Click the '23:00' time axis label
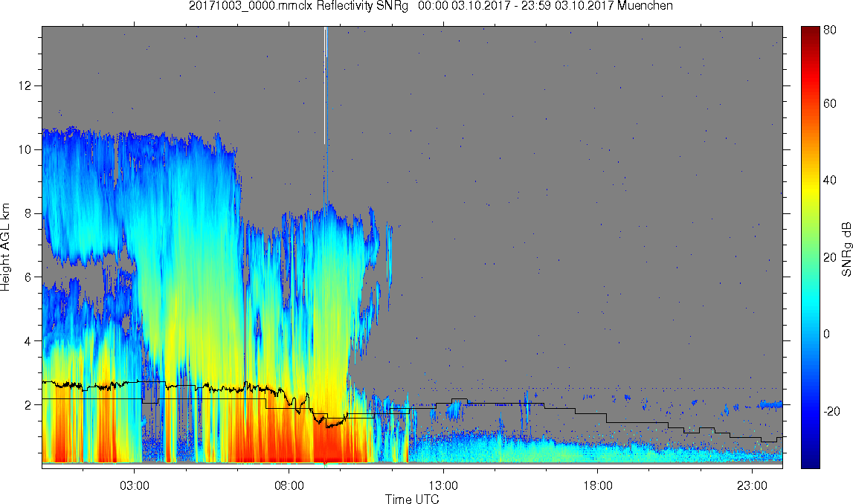 coord(753,485)
